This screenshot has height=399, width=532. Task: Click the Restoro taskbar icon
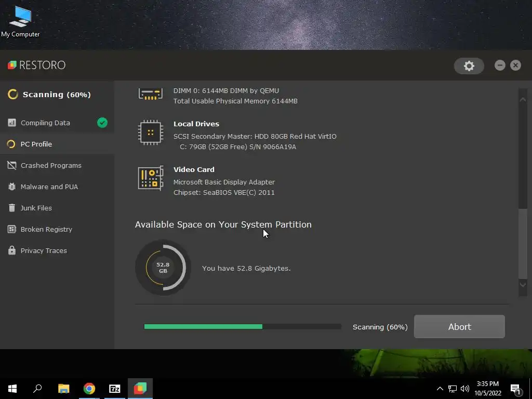(140, 389)
